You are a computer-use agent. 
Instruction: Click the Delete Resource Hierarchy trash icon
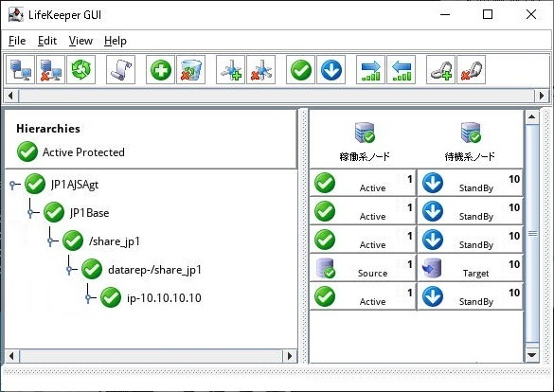[190, 69]
